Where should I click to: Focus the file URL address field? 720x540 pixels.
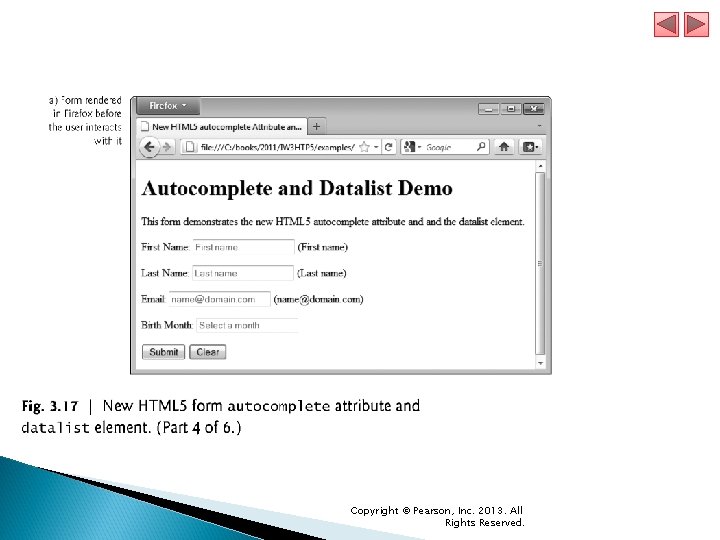[x=277, y=147]
